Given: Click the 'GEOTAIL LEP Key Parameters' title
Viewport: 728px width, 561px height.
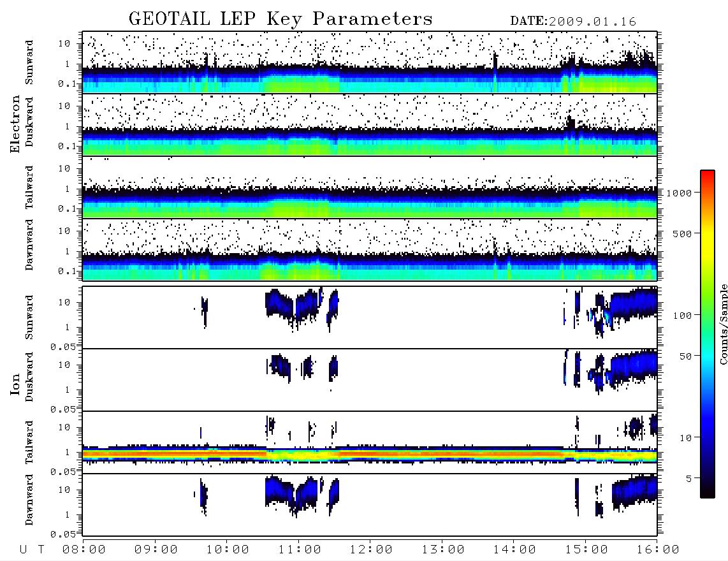Looking at the screenshot, I should point(280,19).
